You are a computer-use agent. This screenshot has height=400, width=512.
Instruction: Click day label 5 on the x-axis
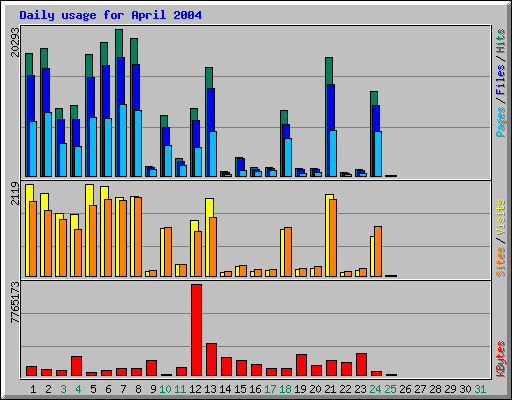(93, 389)
